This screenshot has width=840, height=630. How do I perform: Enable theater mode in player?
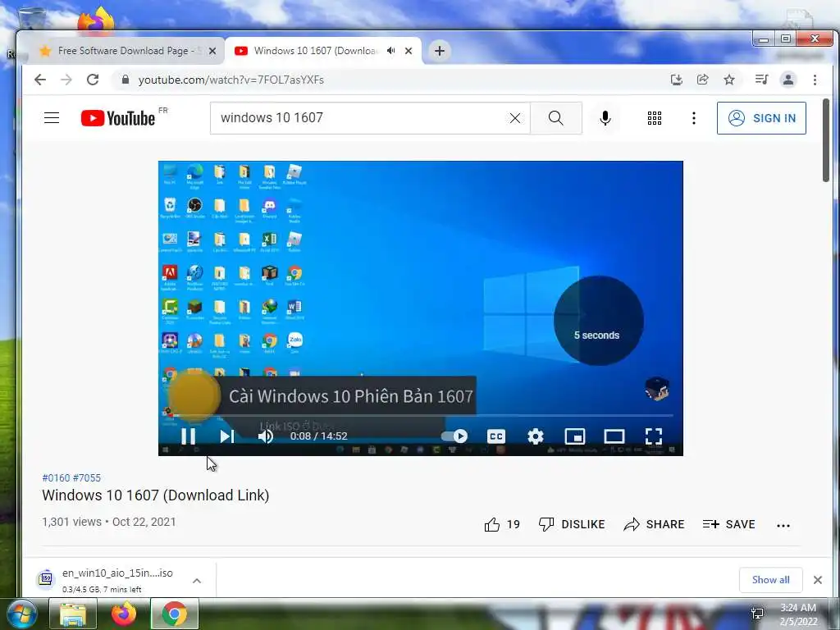614,436
